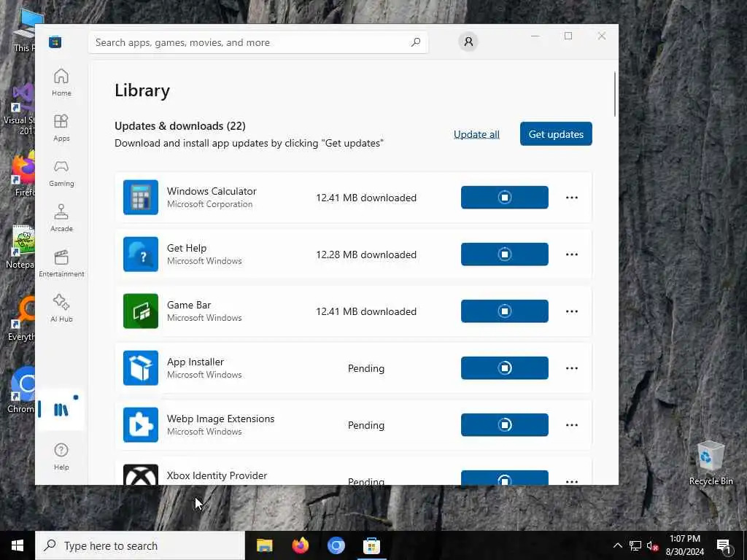Open the Arcade section
This screenshot has width=747, height=560.
coord(61,219)
